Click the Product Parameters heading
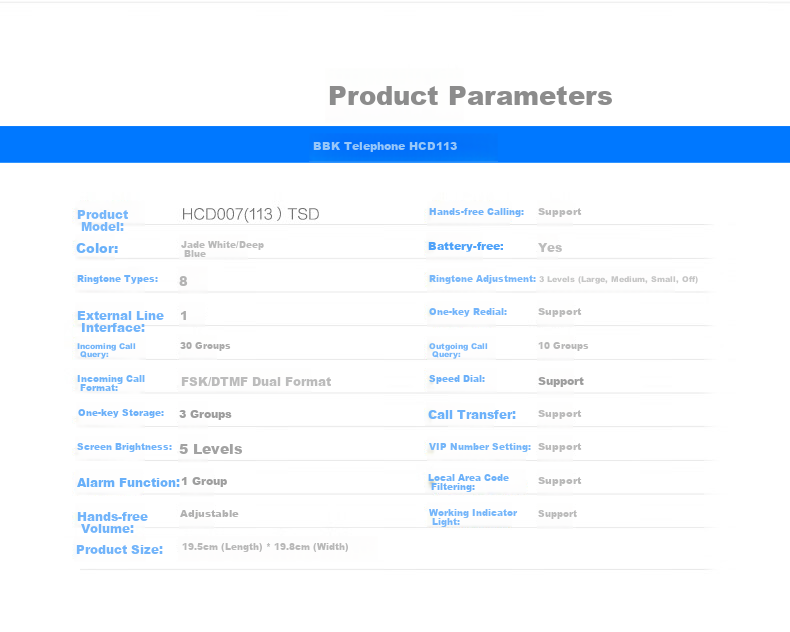The width and height of the screenshot is (790, 632). pyautogui.click(x=470, y=96)
